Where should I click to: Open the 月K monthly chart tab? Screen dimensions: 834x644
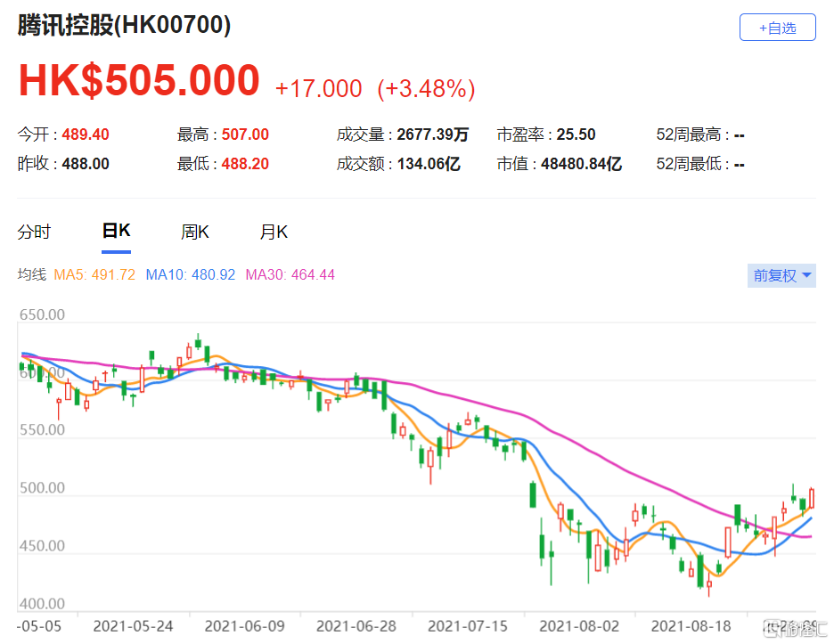pos(274,232)
